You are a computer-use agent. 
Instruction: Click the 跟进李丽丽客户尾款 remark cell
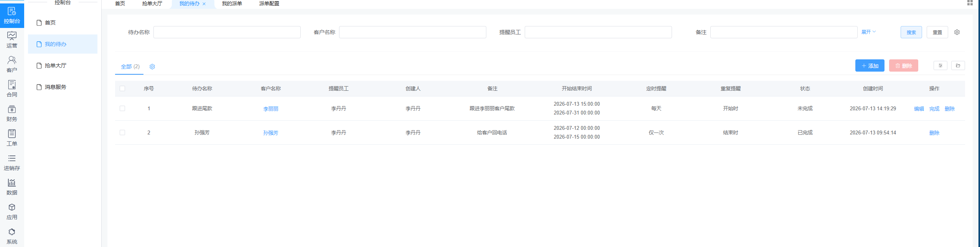492,108
